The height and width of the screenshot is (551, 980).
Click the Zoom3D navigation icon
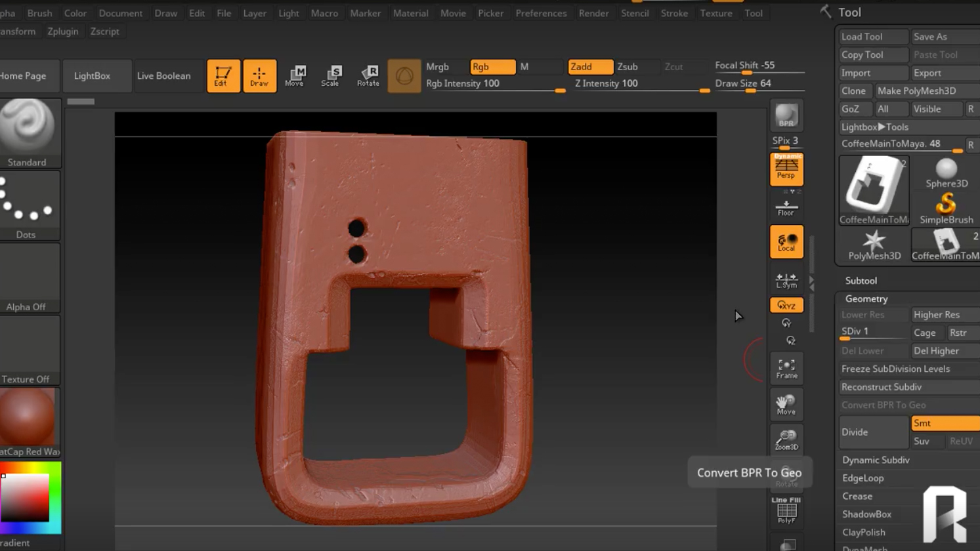pyautogui.click(x=786, y=439)
